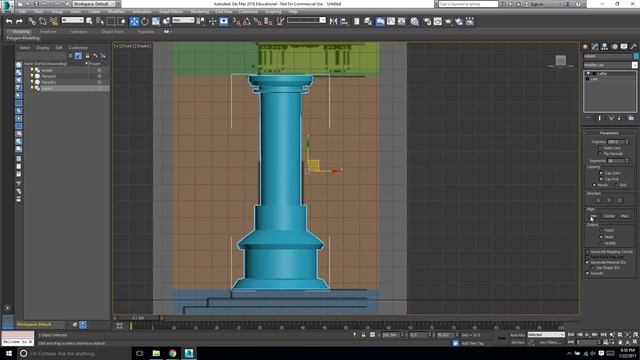Image resolution: width=640 pixels, height=360 pixels.
Task: Click the Segments spinner arrows
Action: [x=627, y=161]
